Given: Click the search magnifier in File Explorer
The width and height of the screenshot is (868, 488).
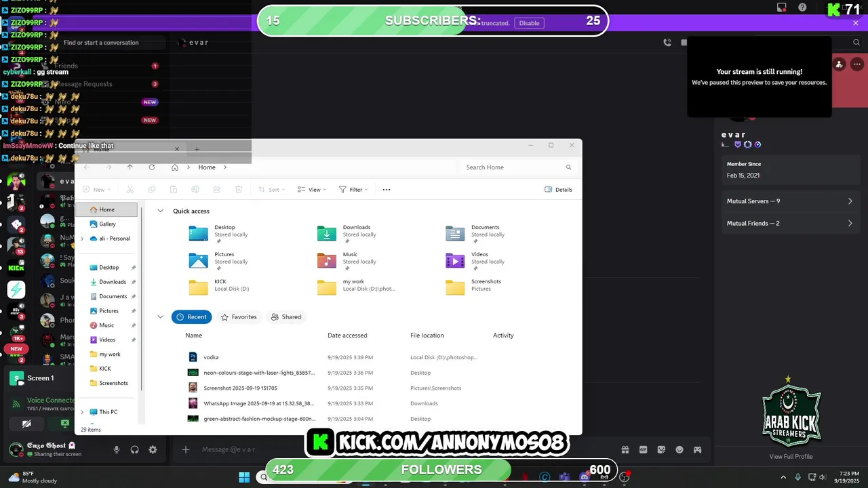Looking at the screenshot, I should [x=568, y=167].
